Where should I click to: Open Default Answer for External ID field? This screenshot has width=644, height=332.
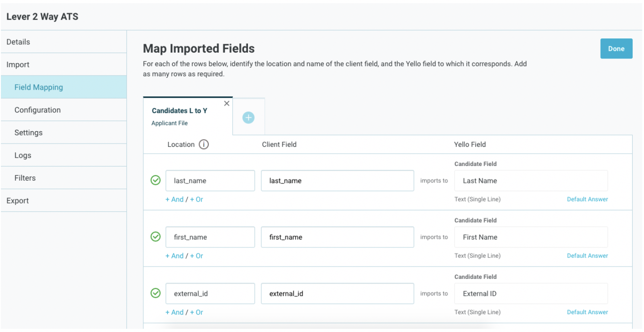[587, 312]
